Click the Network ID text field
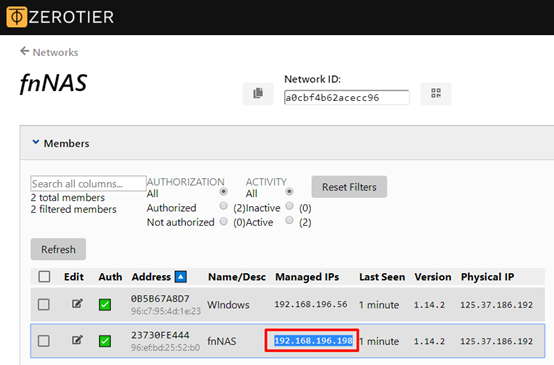The width and height of the screenshot is (554, 365). point(347,98)
